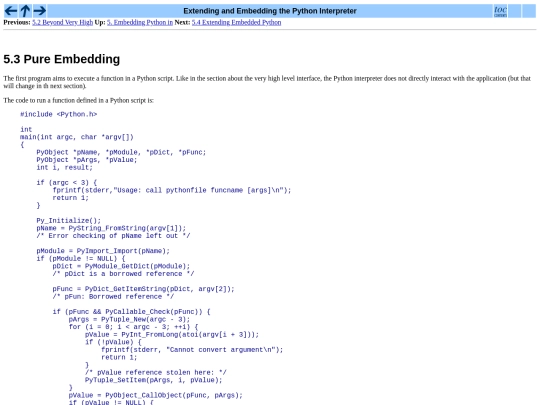Click the 'pModule = PyImport_Import(pName);' line
This screenshot has height=405, width=540.
pos(103,251)
